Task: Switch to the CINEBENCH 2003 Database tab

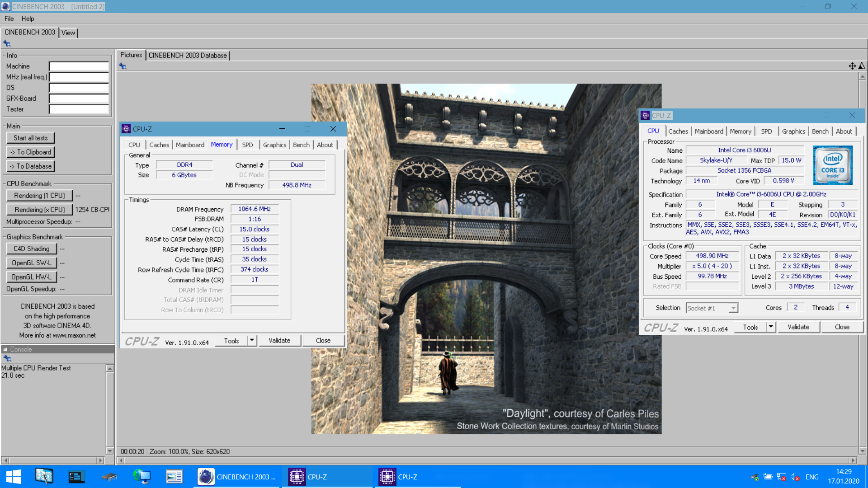Action: [x=188, y=55]
